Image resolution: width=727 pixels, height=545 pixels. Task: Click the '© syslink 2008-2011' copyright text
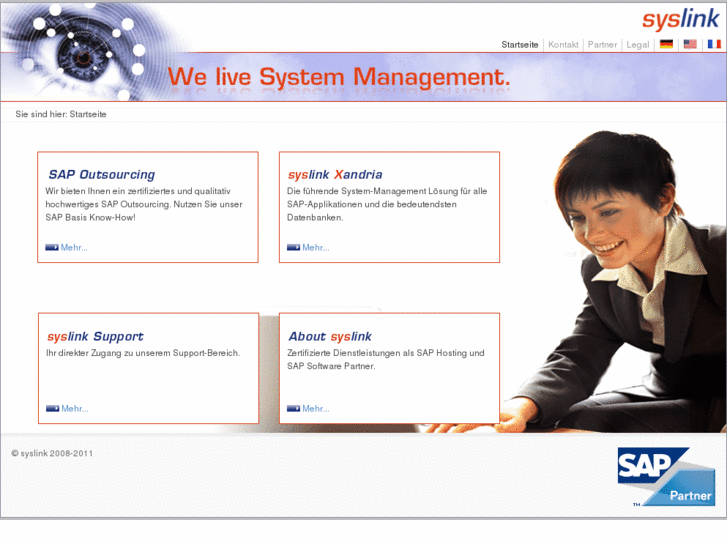(52, 454)
